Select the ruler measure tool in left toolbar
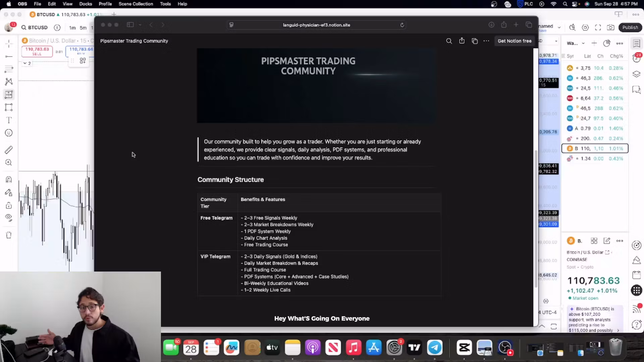This screenshot has height=362, width=644. [x=9, y=150]
